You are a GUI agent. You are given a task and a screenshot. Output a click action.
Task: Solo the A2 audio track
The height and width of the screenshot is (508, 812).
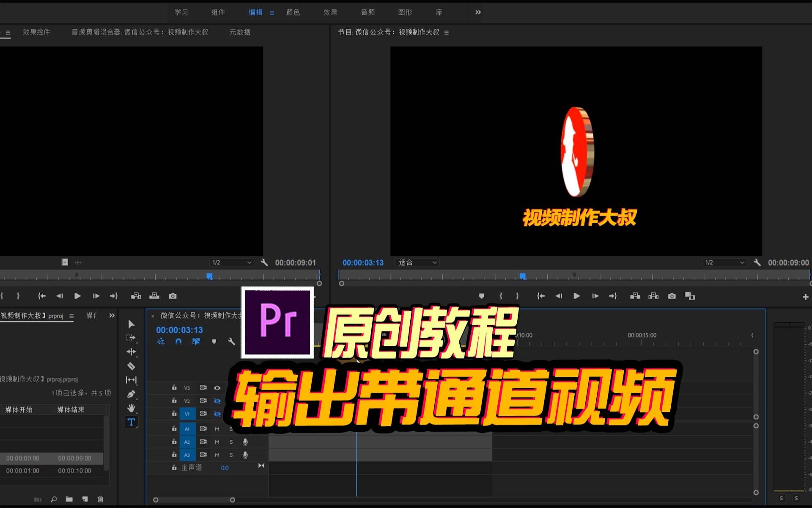(231, 442)
